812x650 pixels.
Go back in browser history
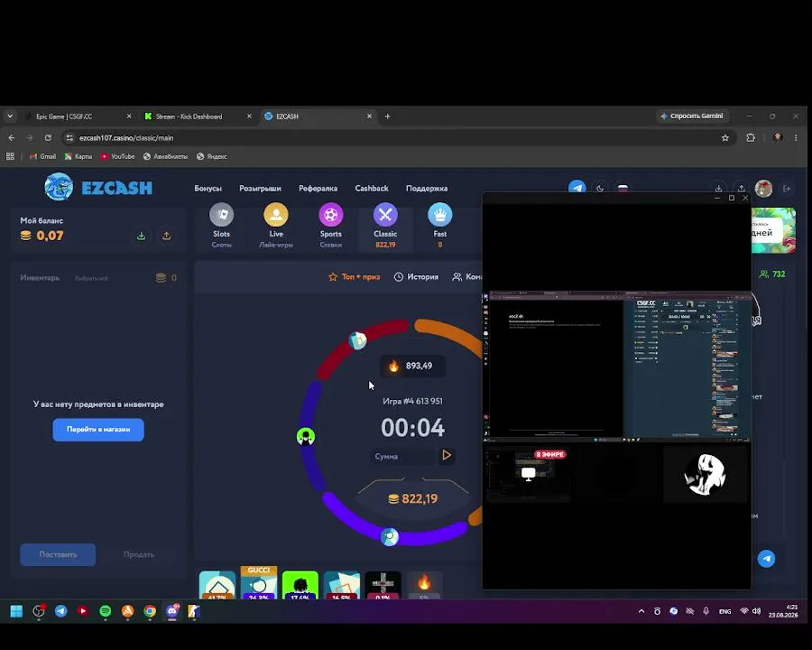point(12,138)
